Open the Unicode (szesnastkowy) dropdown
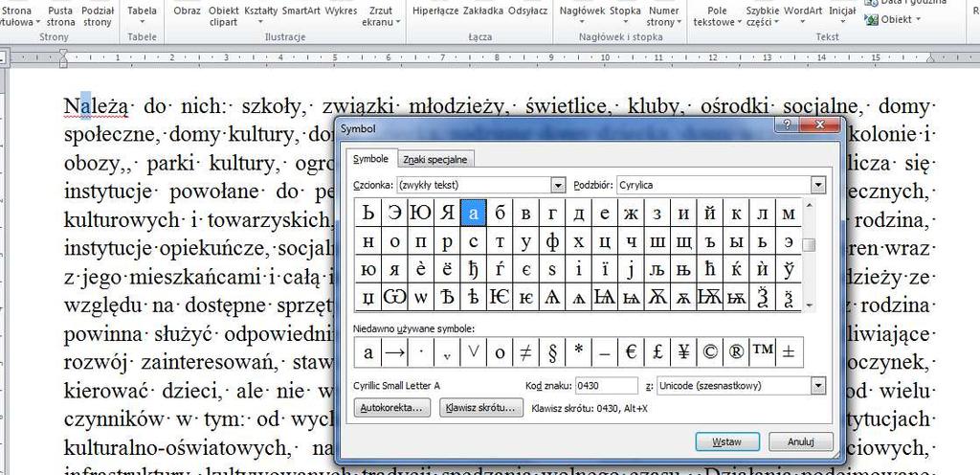This screenshot has width=980, height=475. click(817, 386)
